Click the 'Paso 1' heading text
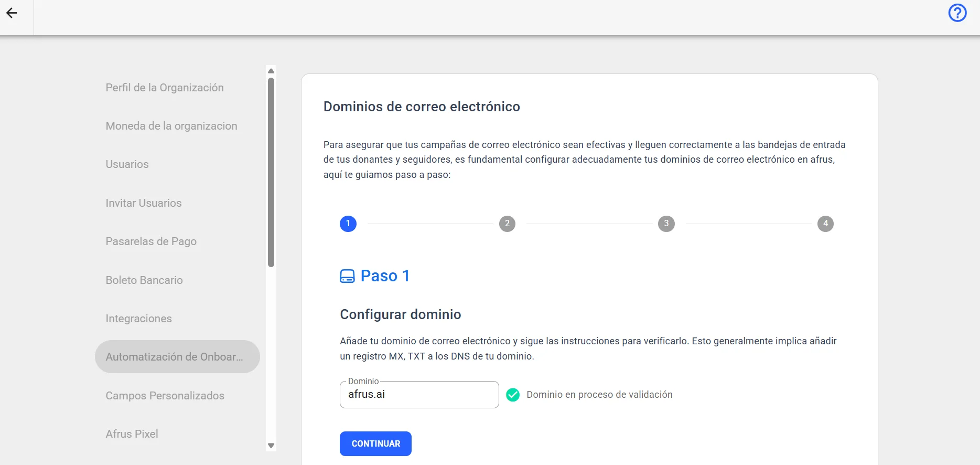 [385, 276]
